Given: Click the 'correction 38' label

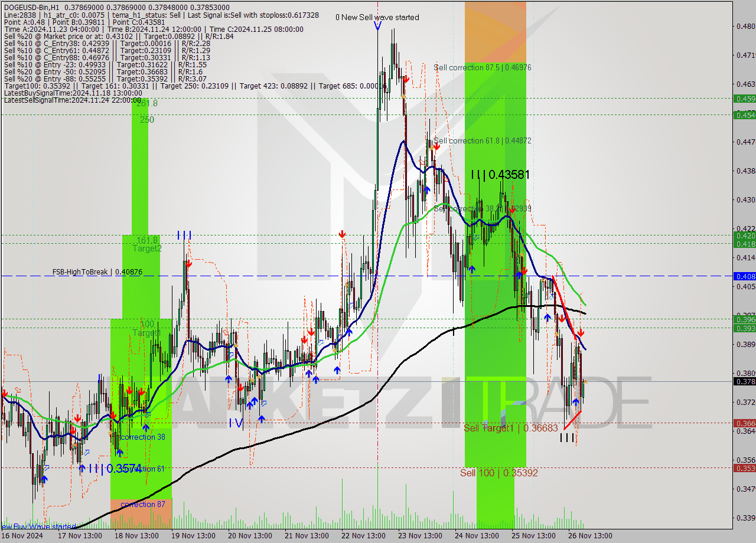Looking at the screenshot, I should tap(142, 437).
